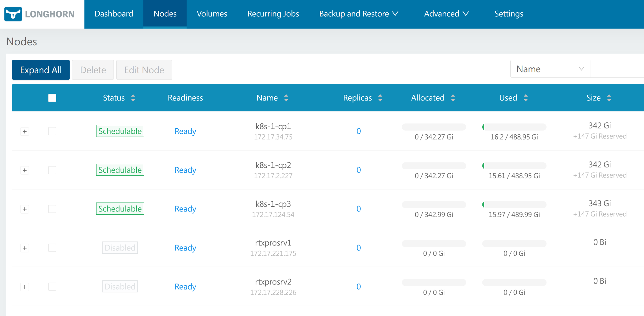The image size is (644, 316).
Task: Sort by Name column arrows
Action: (286, 98)
